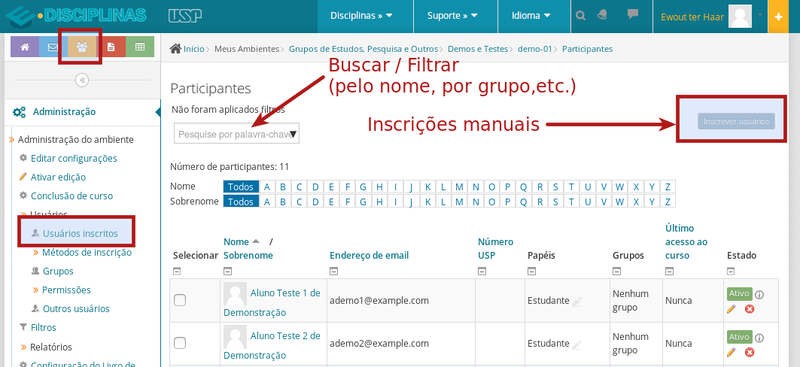Select checkbox for Aluno Teste 1 de Demonstração
Image resolution: width=800 pixels, height=367 pixels.
pyautogui.click(x=180, y=300)
